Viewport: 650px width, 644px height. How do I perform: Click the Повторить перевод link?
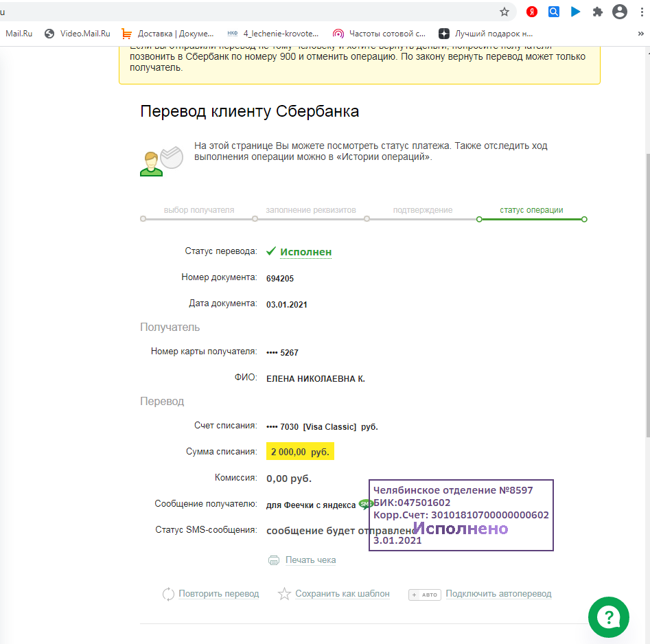point(218,594)
